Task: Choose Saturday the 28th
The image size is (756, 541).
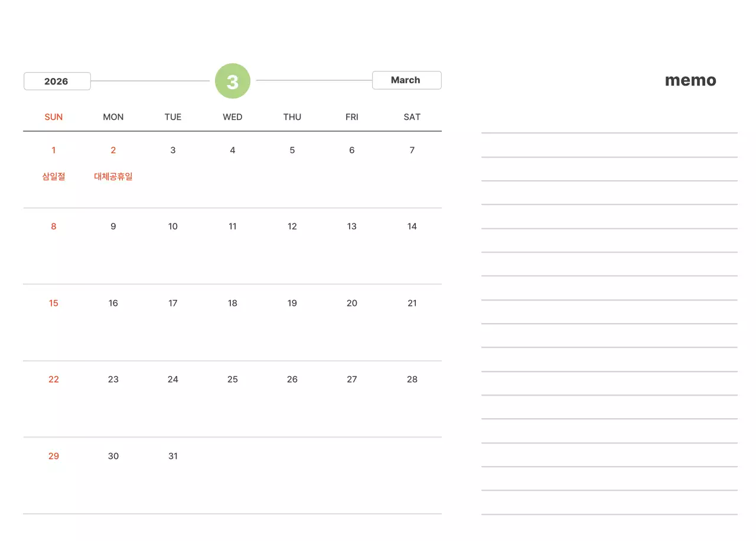Action: tap(412, 379)
